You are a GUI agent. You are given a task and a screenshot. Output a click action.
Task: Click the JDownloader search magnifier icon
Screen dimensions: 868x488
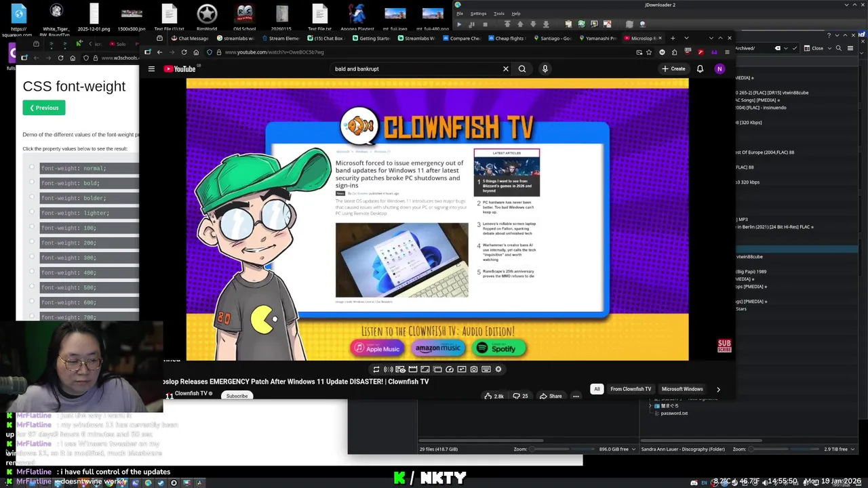[839, 48]
